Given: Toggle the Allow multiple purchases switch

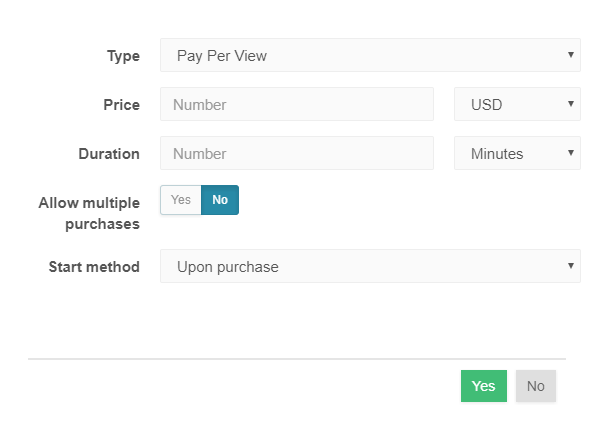Looking at the screenshot, I should coord(199,200).
